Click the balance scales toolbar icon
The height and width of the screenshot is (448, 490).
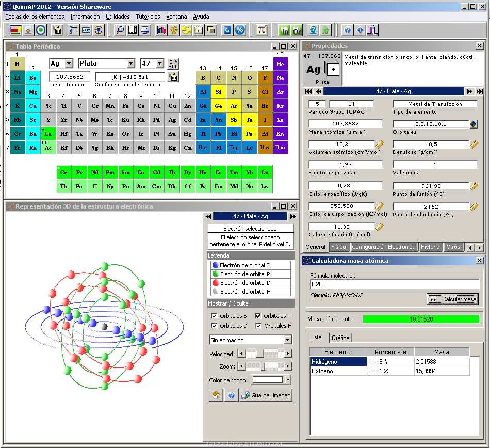click(x=174, y=30)
